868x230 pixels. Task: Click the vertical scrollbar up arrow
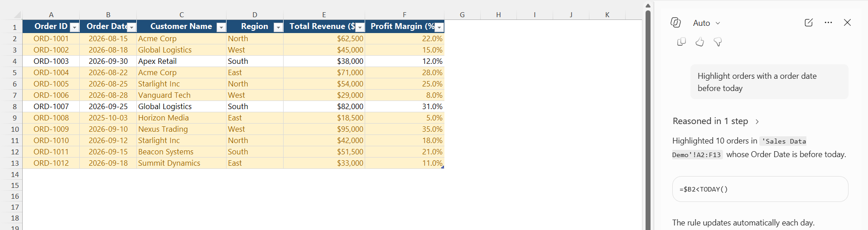[x=648, y=5]
